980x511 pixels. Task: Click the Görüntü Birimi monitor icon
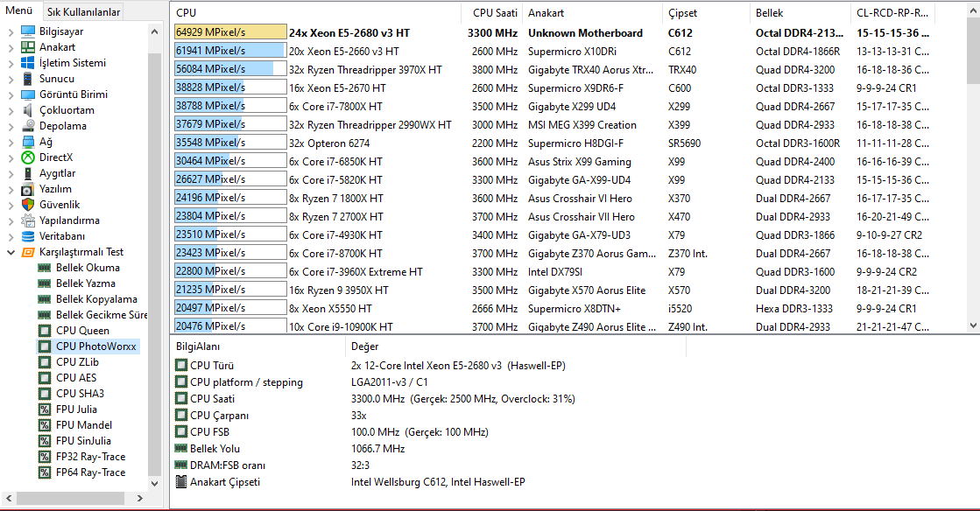pos(27,94)
